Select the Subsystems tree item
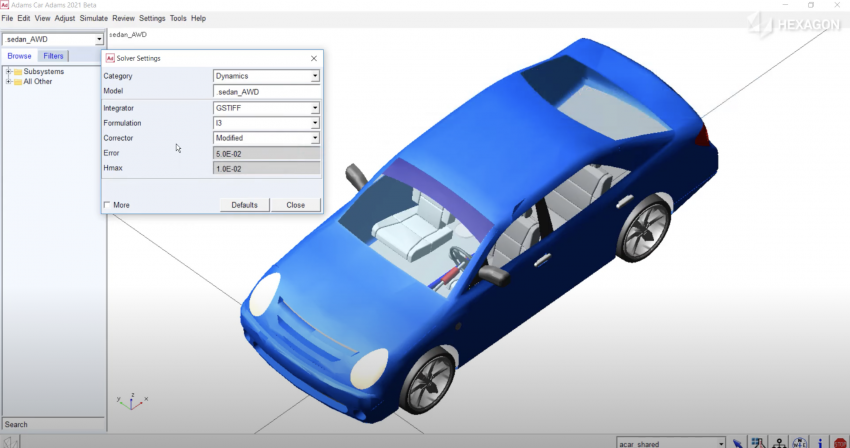The height and width of the screenshot is (448, 850). (x=43, y=72)
